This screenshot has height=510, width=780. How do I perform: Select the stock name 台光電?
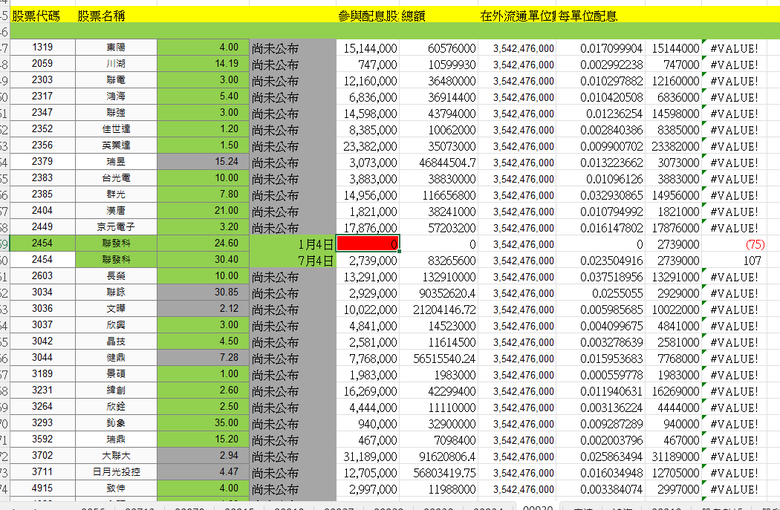[x=116, y=178]
